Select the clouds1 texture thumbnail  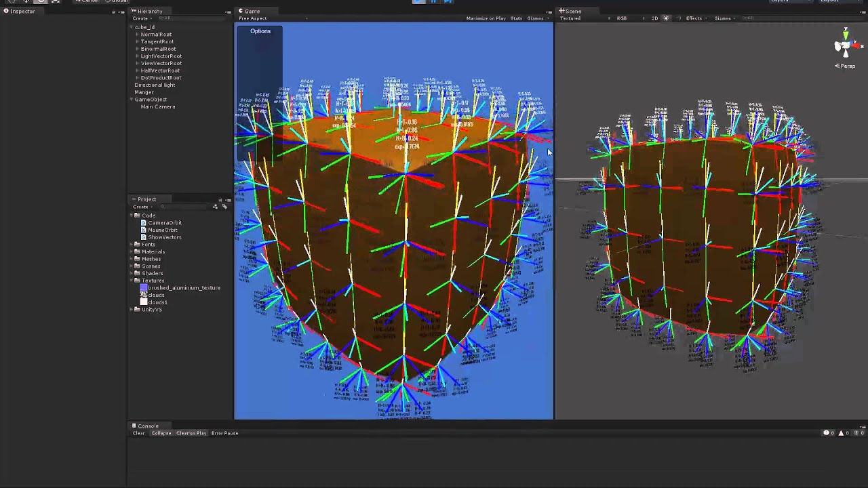[x=144, y=302]
